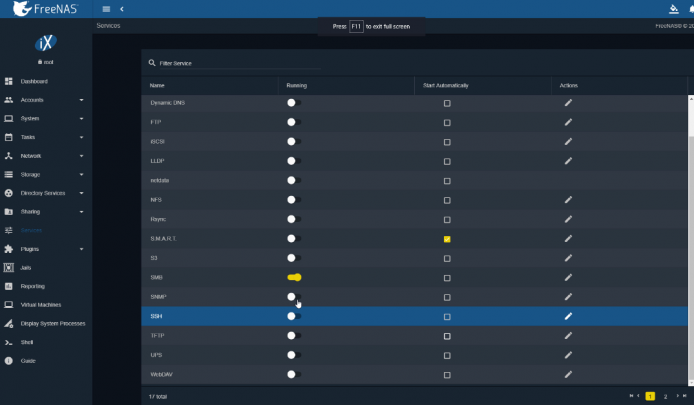Image resolution: width=694 pixels, height=405 pixels.
Task: Uncheck Start Automatically for S.M.A.R.T.
Action: coord(447,239)
